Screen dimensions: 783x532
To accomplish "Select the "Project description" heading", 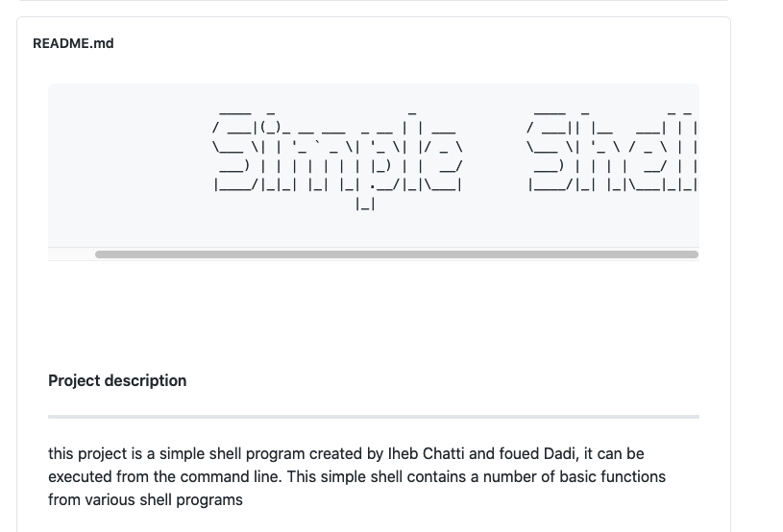I will [x=117, y=381].
